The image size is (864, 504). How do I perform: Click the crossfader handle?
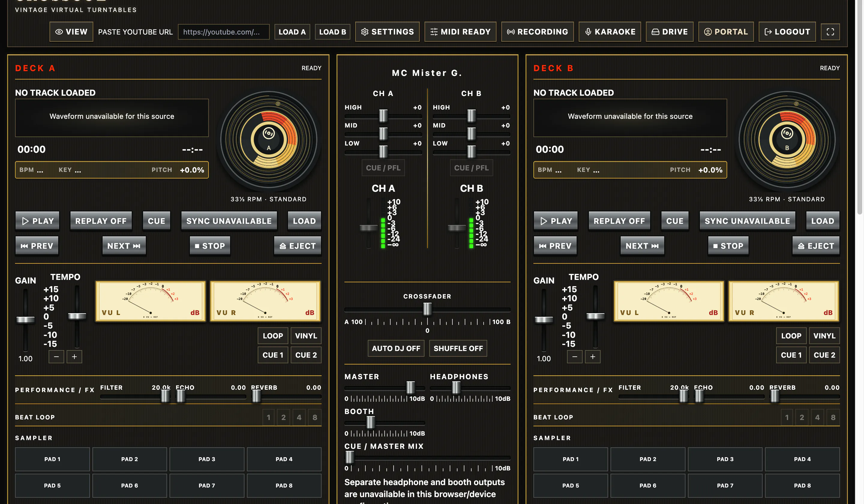tap(427, 309)
